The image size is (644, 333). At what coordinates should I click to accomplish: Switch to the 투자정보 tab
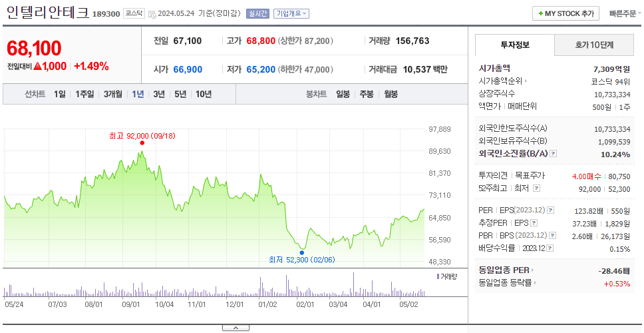click(515, 45)
